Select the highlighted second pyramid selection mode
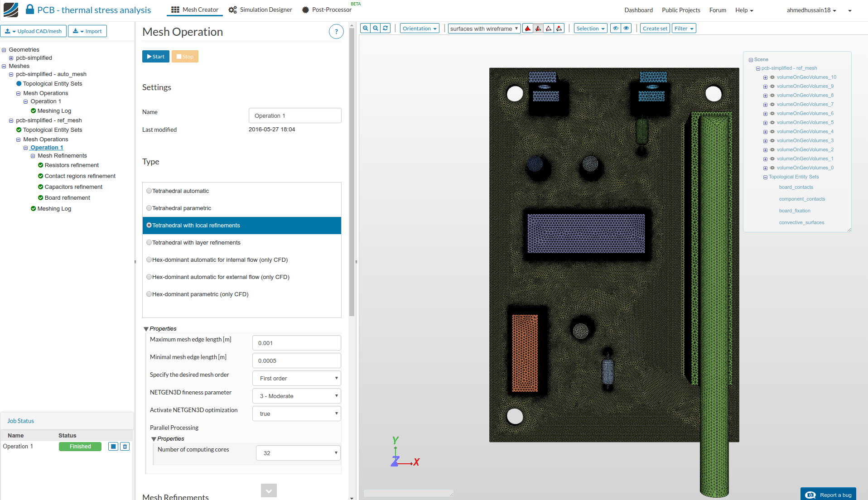This screenshot has height=500, width=868. click(x=538, y=29)
